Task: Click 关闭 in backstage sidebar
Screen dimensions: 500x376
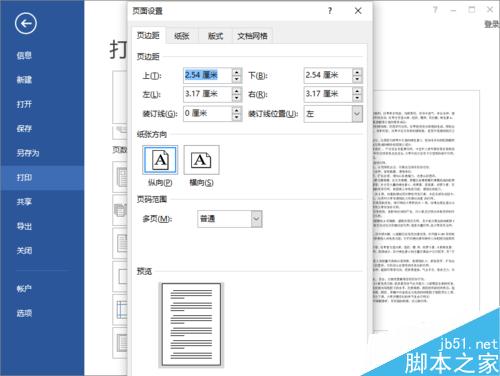Action: tap(24, 251)
